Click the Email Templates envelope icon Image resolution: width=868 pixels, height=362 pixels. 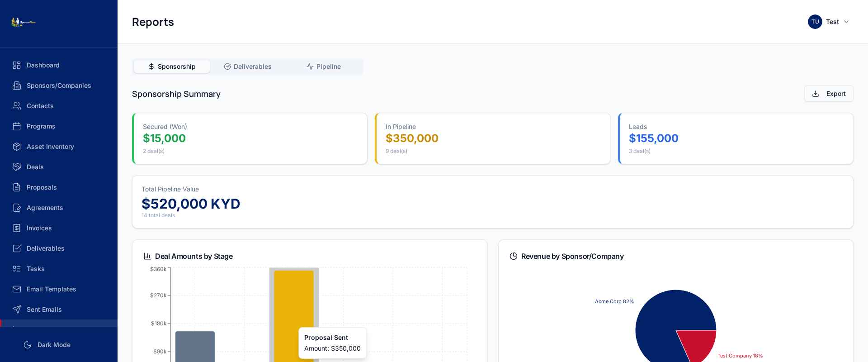pyautogui.click(x=17, y=289)
